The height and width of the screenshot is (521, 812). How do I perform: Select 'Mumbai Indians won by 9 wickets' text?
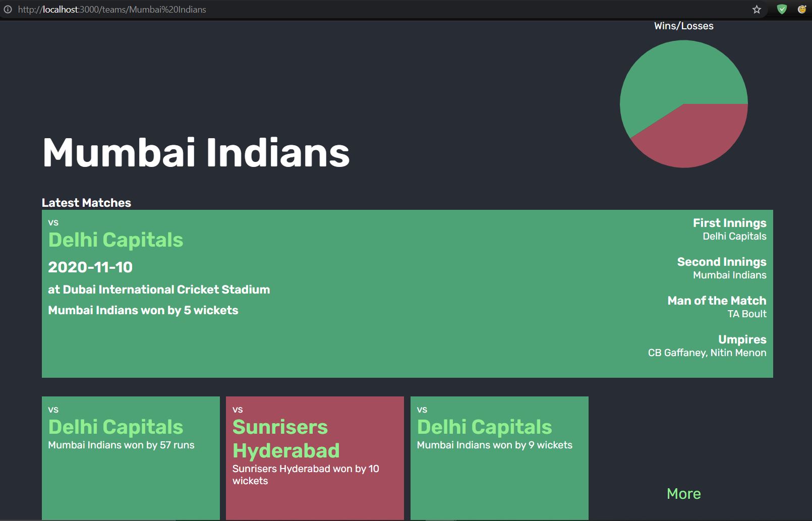494,445
